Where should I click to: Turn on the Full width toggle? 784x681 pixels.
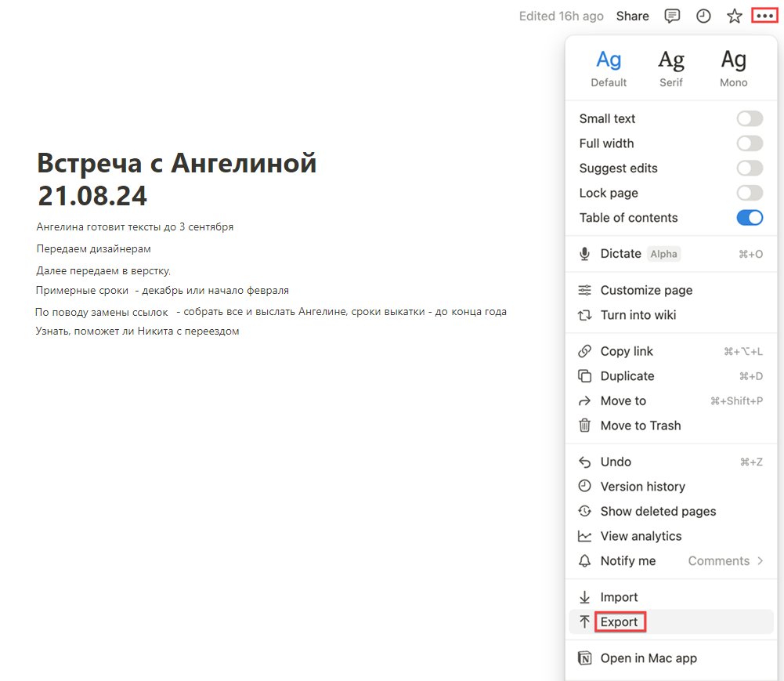(750, 143)
